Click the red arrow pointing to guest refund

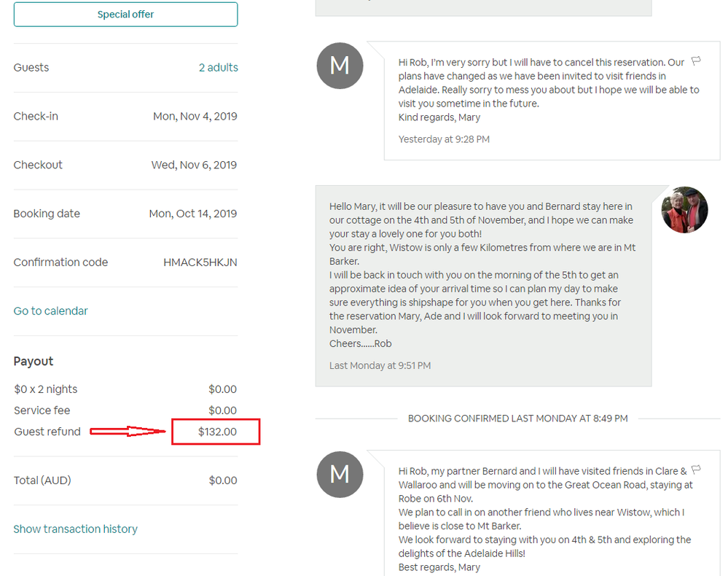[x=129, y=432]
